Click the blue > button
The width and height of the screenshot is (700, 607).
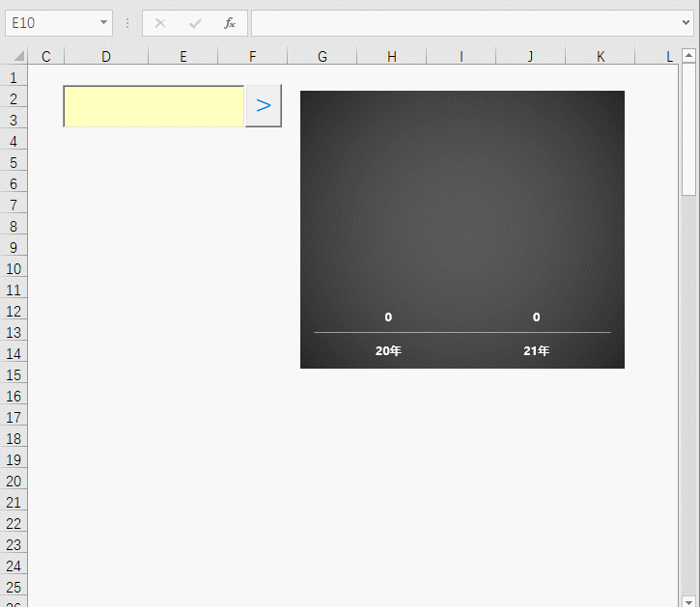tap(264, 106)
